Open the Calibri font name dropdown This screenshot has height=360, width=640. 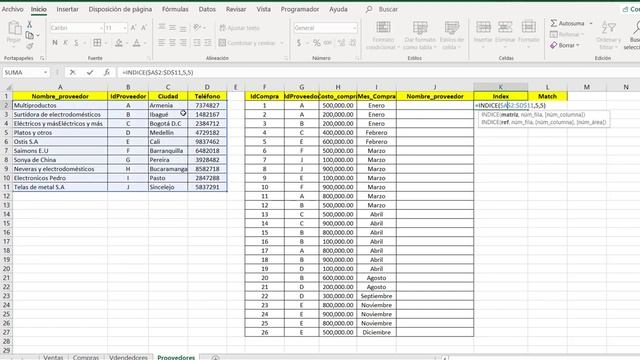pyautogui.click(x=101, y=28)
